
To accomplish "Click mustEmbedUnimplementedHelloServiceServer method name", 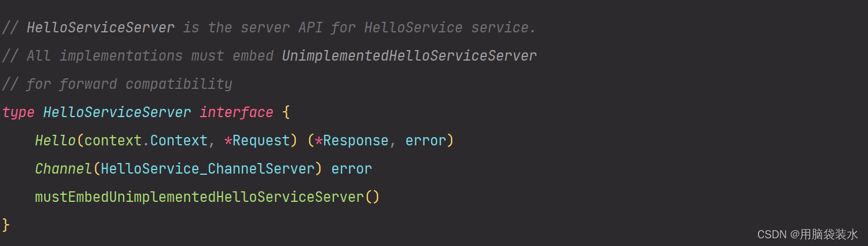I will [199, 197].
